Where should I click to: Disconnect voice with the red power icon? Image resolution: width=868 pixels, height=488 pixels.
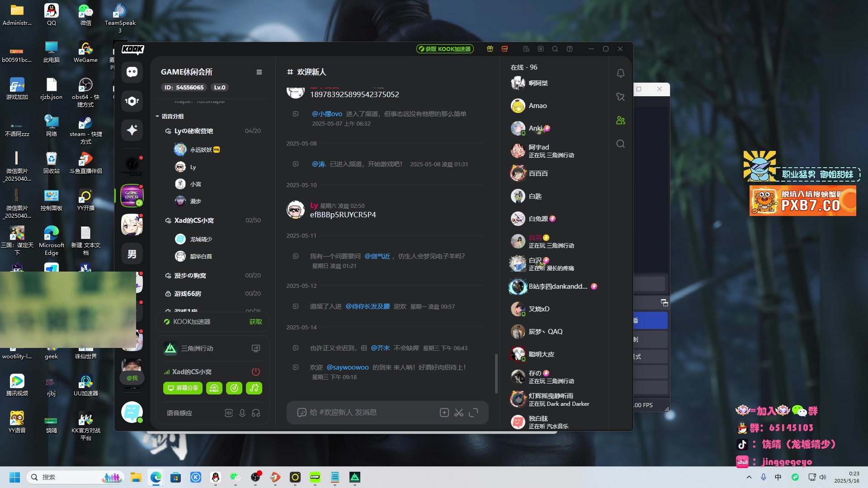(x=256, y=372)
